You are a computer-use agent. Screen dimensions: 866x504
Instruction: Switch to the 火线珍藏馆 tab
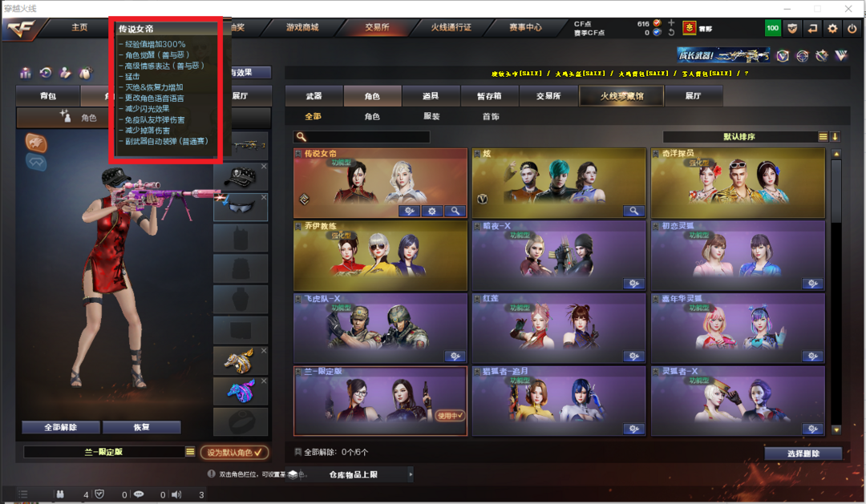[x=621, y=96]
